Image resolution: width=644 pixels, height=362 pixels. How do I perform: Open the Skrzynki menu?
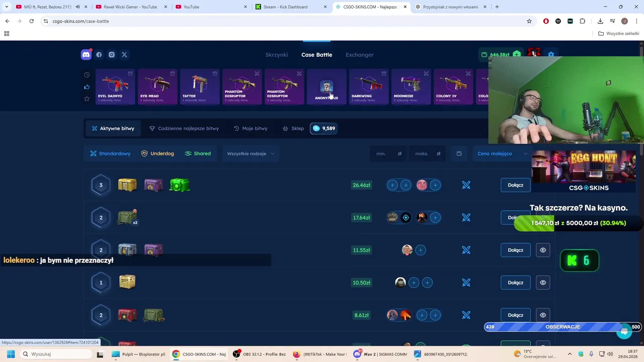tap(277, 55)
